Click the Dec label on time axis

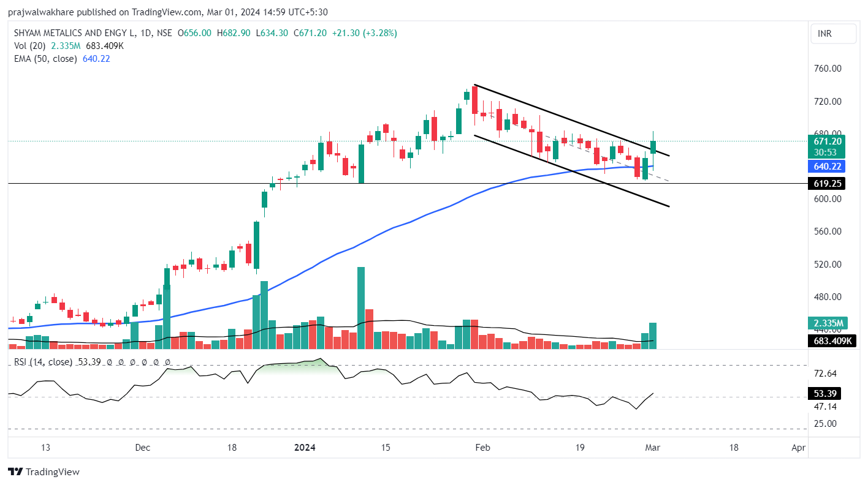pyautogui.click(x=142, y=448)
